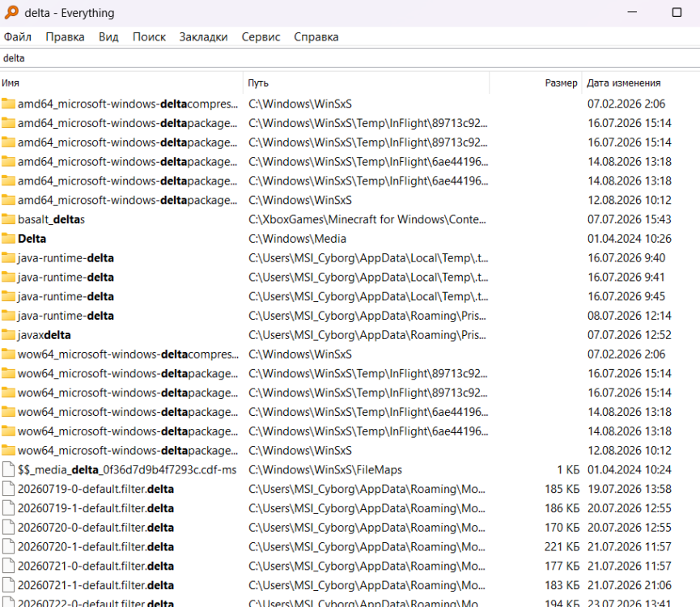
Task: Click the Everything magnifier app icon in title bar
Action: click(x=11, y=12)
